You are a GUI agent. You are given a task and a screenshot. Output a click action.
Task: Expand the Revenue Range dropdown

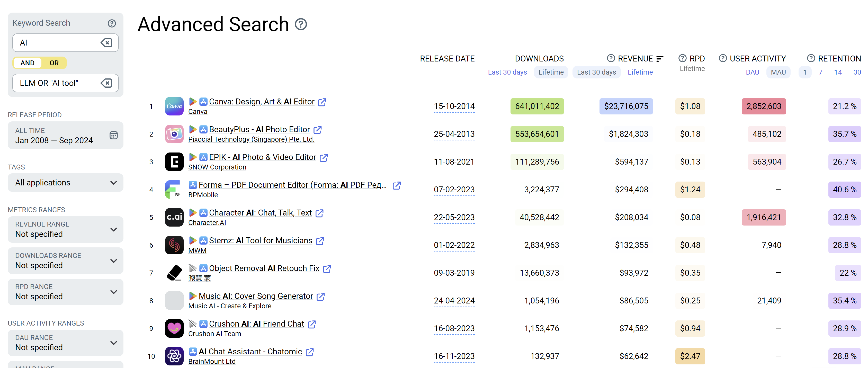65,229
